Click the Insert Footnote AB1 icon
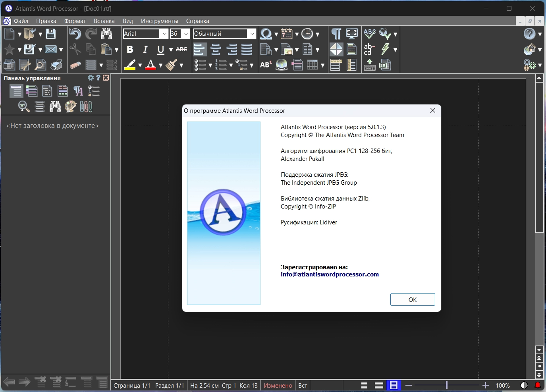Viewport: 546px width, 392px height. point(266,65)
